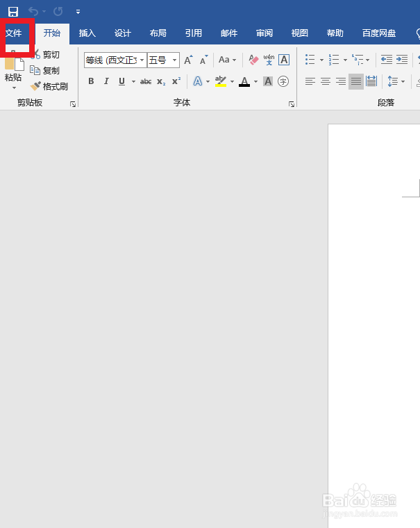Open the underline style dropdown arrow

[133, 81]
